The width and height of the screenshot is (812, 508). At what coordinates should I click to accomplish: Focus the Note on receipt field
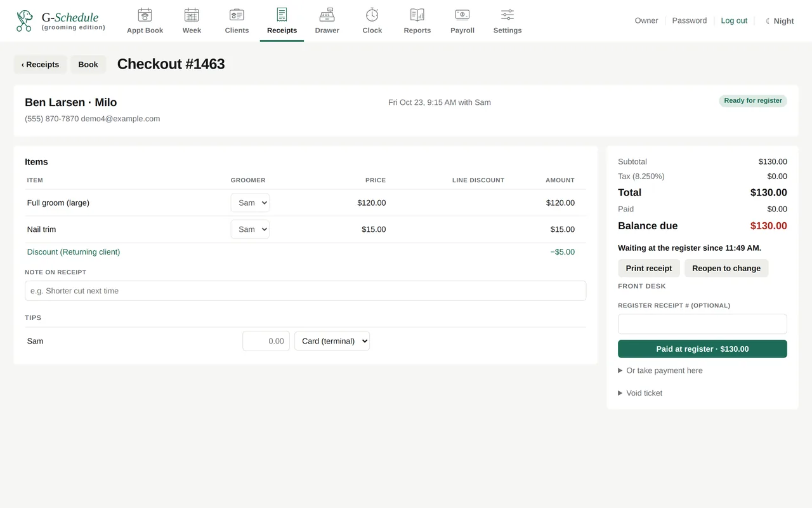pyautogui.click(x=305, y=291)
